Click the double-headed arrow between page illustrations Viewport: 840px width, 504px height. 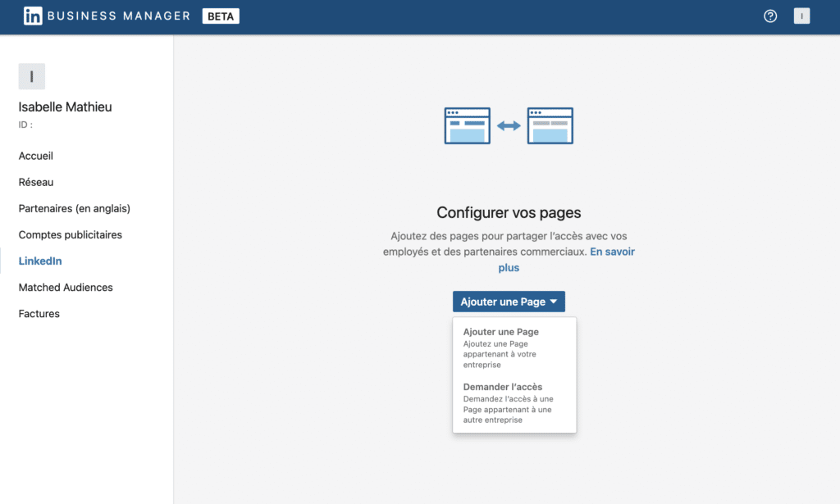point(509,125)
